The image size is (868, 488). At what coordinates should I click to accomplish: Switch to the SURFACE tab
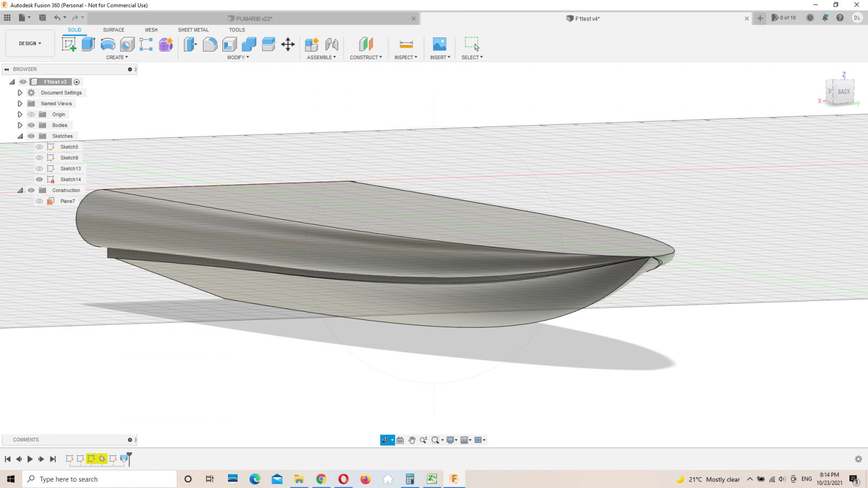coord(114,30)
